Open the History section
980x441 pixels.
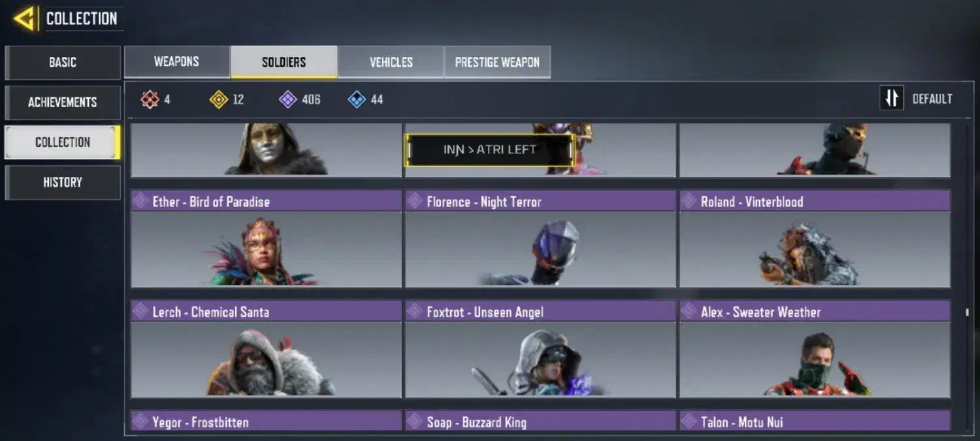(63, 182)
